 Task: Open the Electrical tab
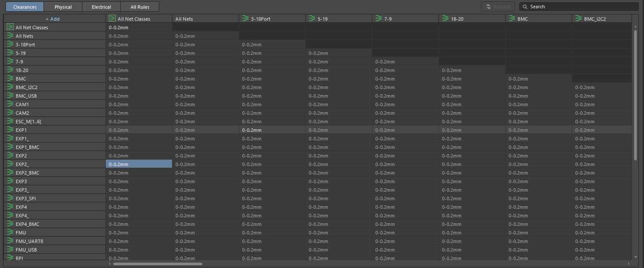(101, 7)
